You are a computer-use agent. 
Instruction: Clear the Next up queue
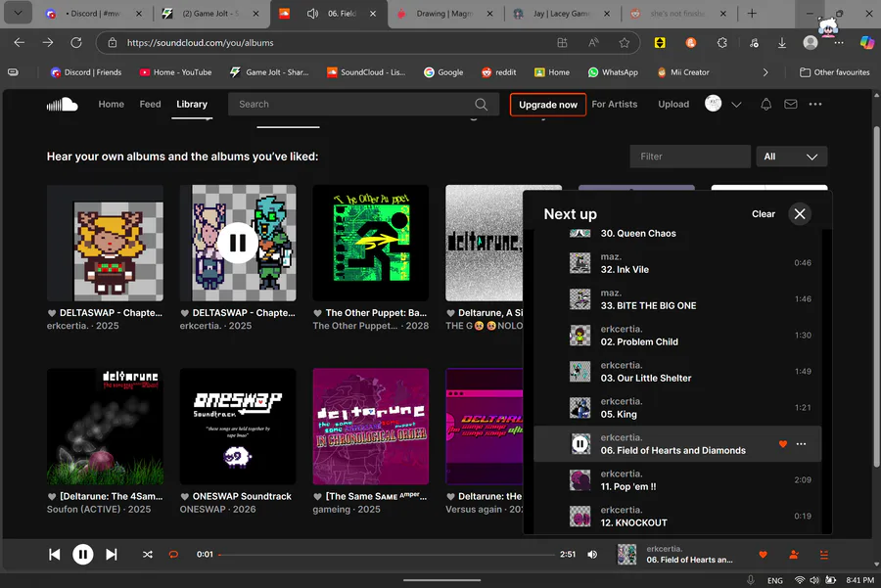(x=763, y=214)
